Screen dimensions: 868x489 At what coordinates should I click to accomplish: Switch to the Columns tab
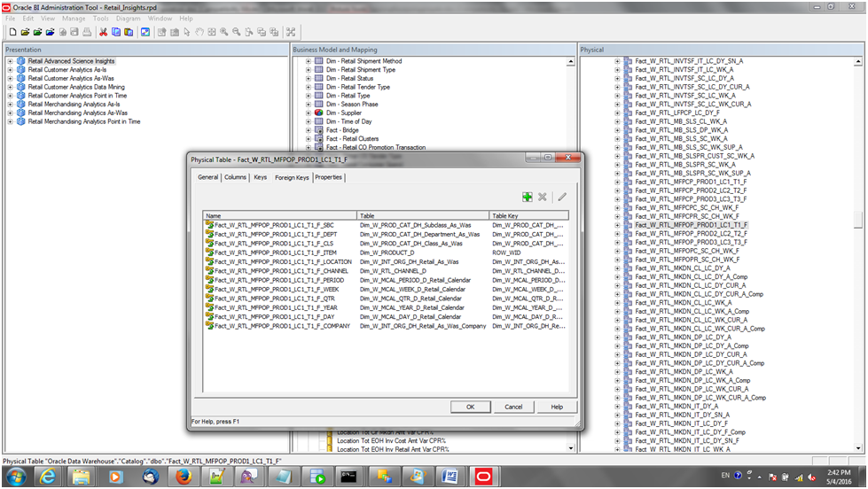(x=235, y=177)
